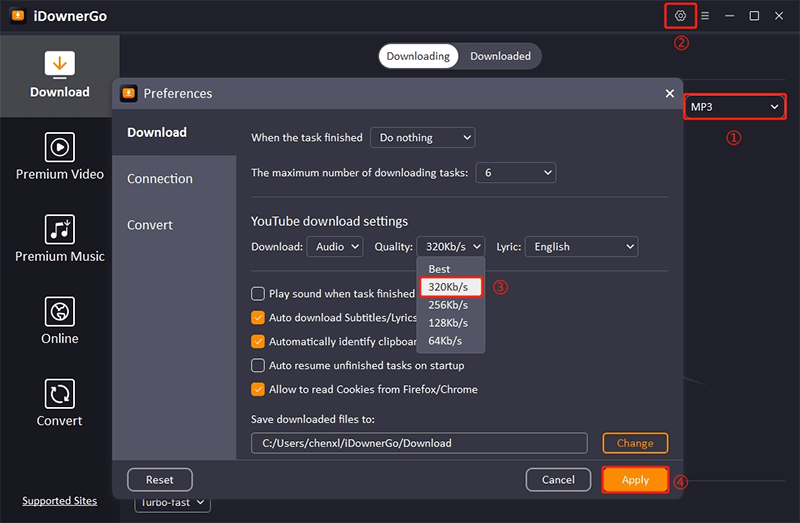Go to the Online browser section
The height and width of the screenshot is (523, 800).
click(59, 321)
